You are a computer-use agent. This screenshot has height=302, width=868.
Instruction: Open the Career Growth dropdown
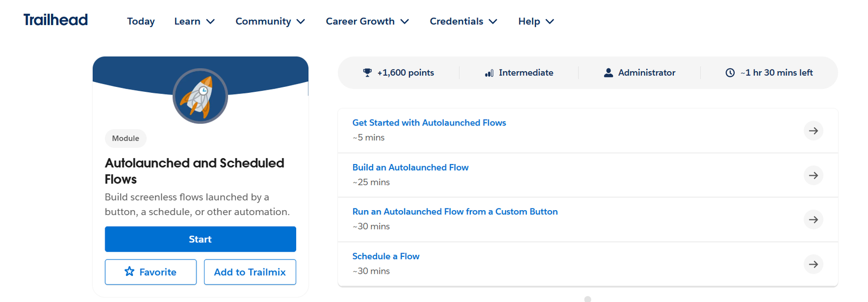coord(367,21)
